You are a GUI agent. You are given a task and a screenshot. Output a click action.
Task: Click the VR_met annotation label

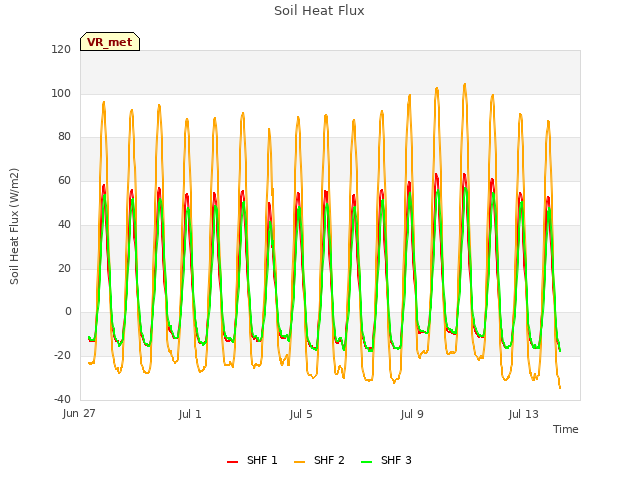(110, 42)
